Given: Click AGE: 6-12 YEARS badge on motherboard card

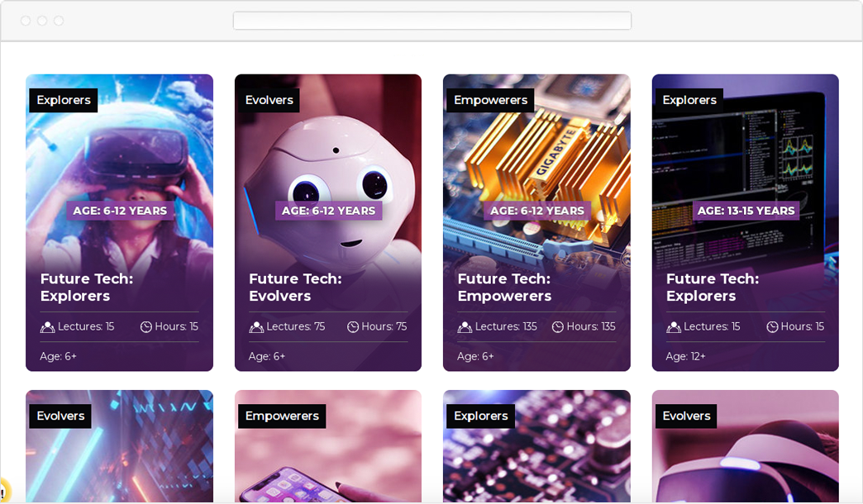Looking at the screenshot, I should [x=537, y=211].
